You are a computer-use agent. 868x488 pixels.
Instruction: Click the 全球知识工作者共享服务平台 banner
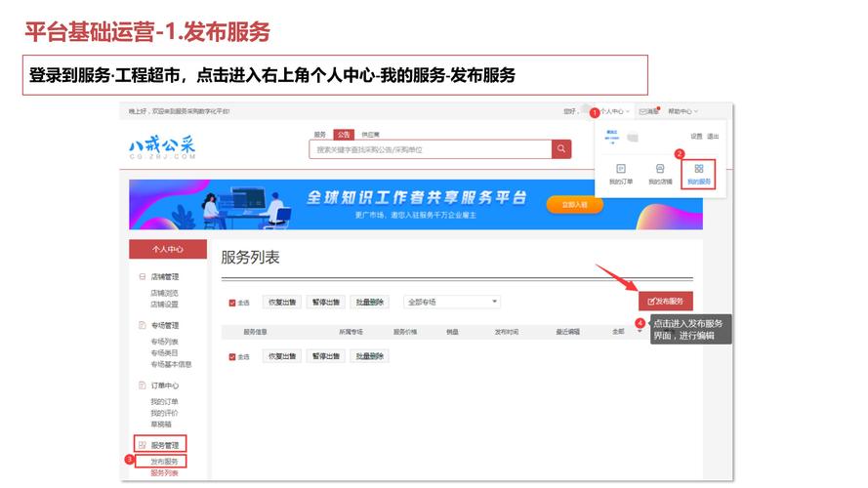[416, 204]
